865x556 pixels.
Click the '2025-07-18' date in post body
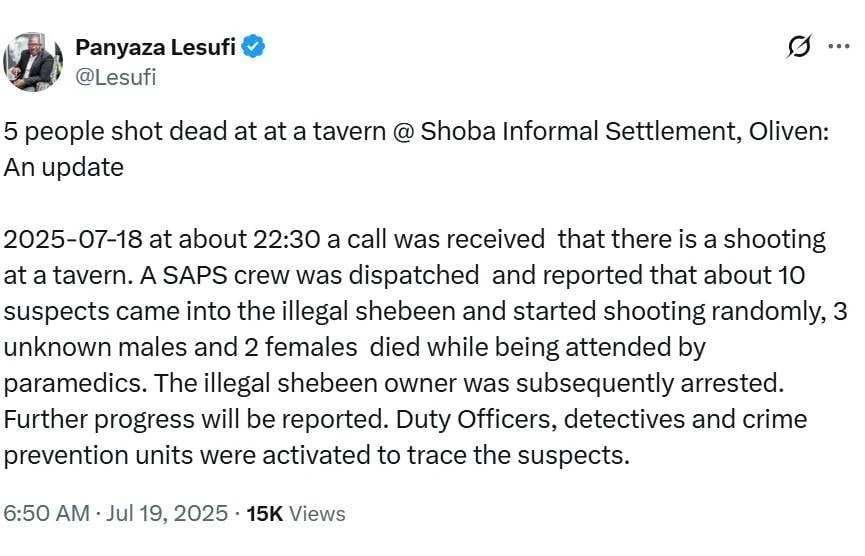coord(73,239)
